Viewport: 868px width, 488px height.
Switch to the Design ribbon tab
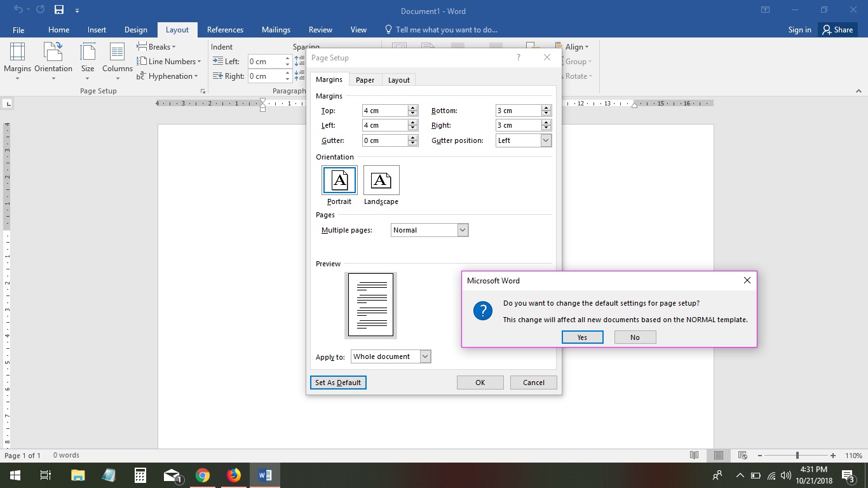136,30
